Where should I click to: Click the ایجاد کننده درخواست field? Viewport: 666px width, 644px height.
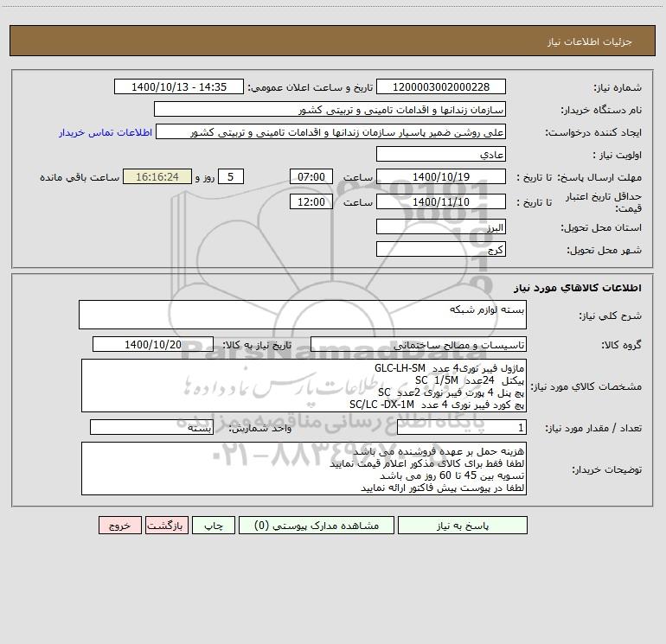[x=331, y=131]
